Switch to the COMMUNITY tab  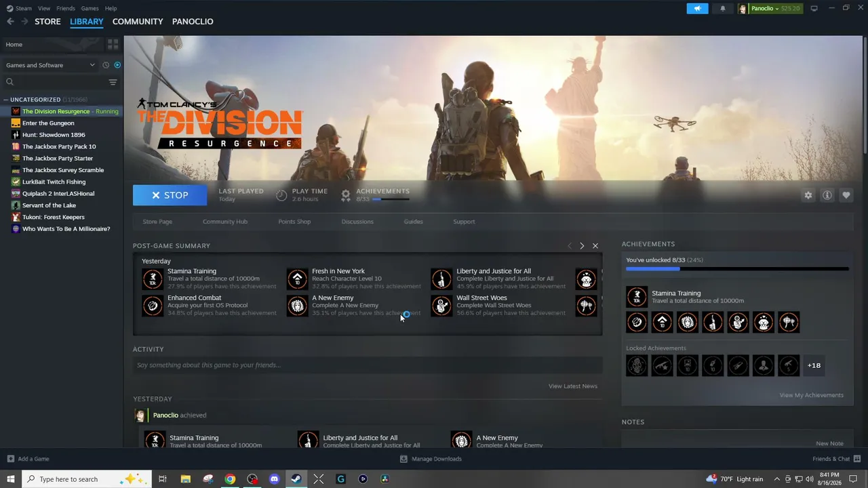138,22
